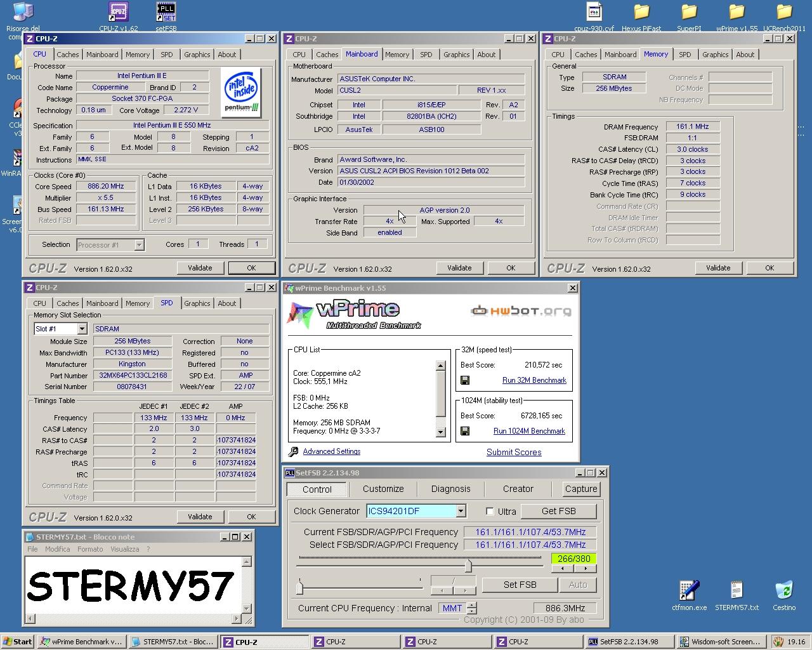Viewport: 812px width, 650px height.
Task: Click OK in Mainboard CPU-Z window
Action: point(511,268)
